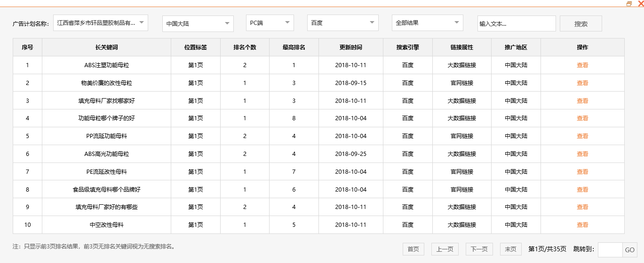Viewport: 644px width, 263px height.
Task: Click 查看 for ABS注塑功能母粒
Action: tap(582, 65)
